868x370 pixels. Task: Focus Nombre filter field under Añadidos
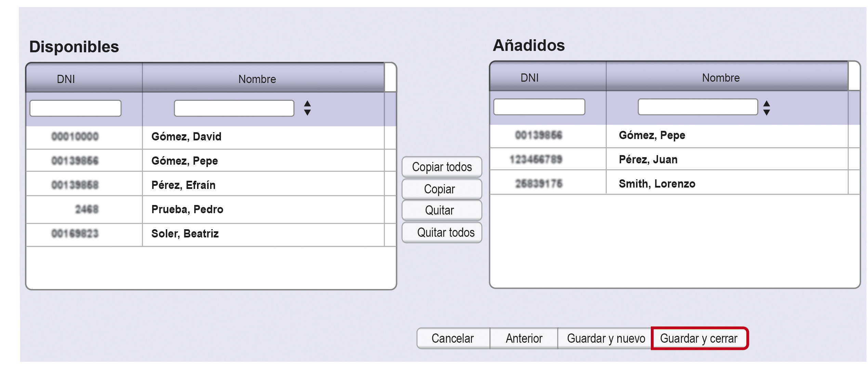697,107
